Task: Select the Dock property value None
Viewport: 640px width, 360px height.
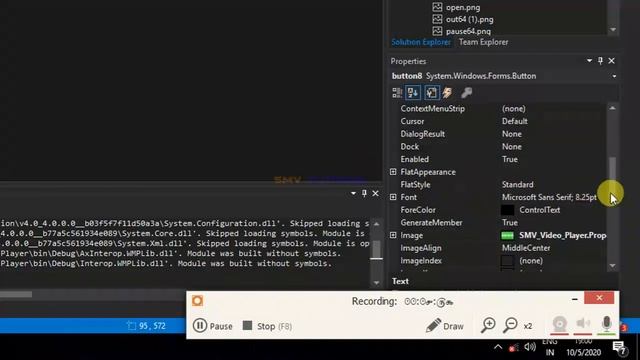Action: [512, 147]
